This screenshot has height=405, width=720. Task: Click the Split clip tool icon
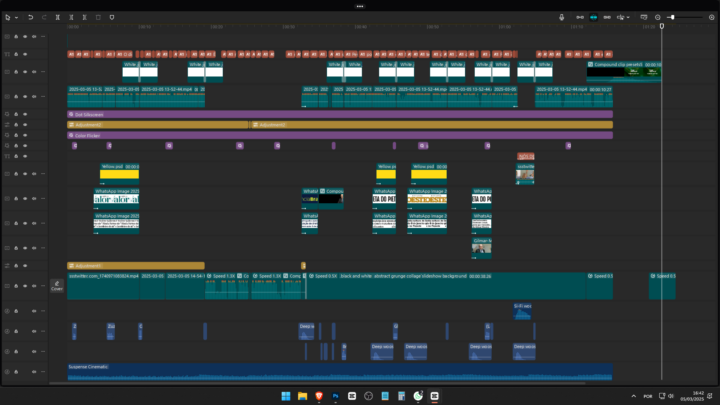58,17
